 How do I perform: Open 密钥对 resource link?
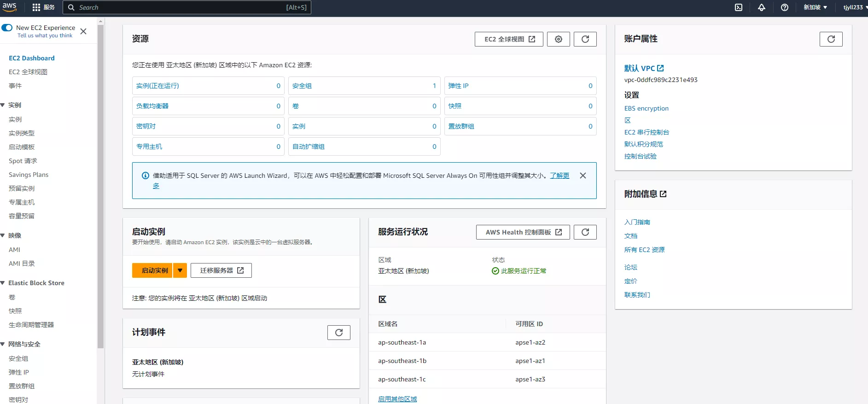146,126
